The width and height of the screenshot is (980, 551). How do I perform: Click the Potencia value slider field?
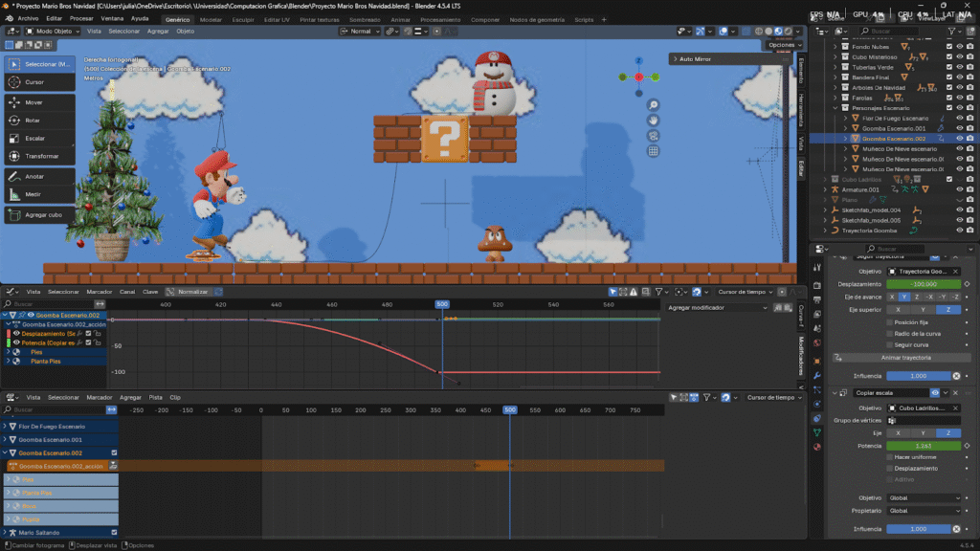[x=924, y=445]
